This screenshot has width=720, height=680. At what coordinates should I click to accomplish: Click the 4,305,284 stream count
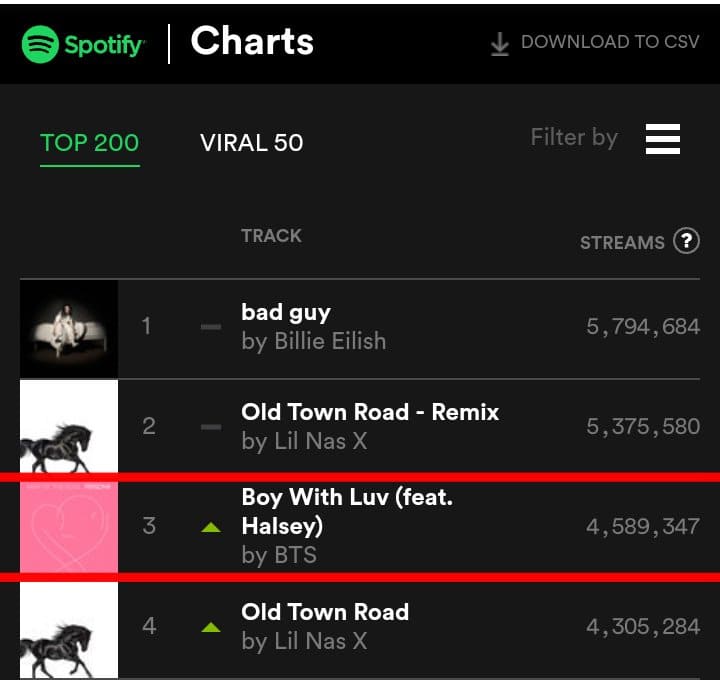[x=643, y=627]
